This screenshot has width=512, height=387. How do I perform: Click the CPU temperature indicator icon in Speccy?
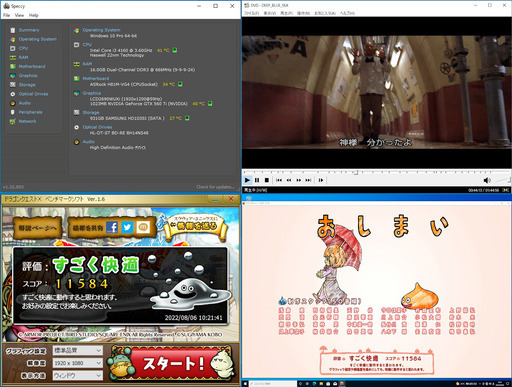[x=175, y=50]
